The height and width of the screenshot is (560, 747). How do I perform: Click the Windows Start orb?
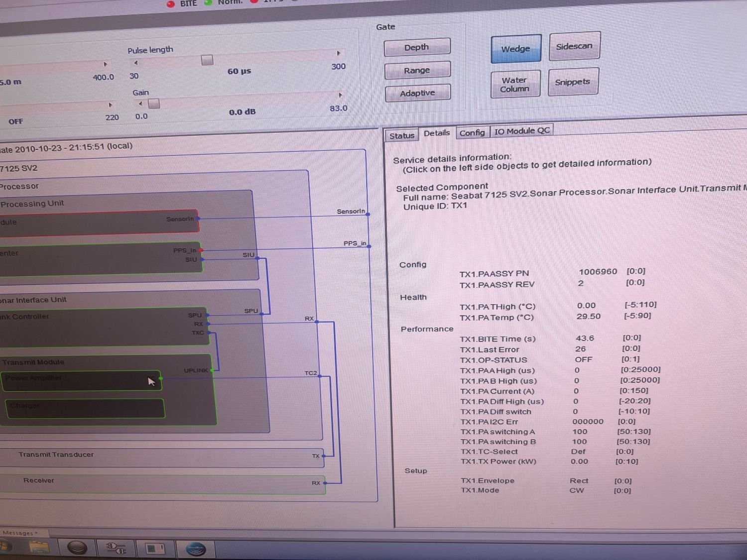[x=4, y=548]
